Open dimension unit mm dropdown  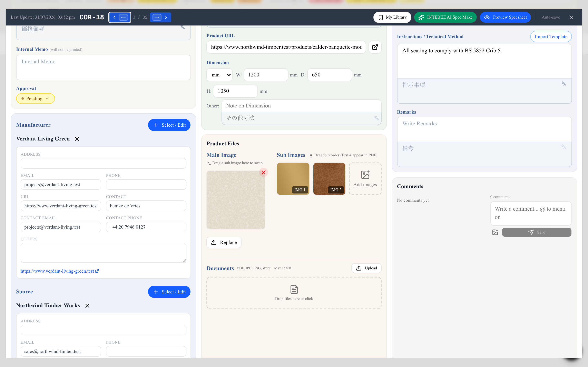[219, 75]
